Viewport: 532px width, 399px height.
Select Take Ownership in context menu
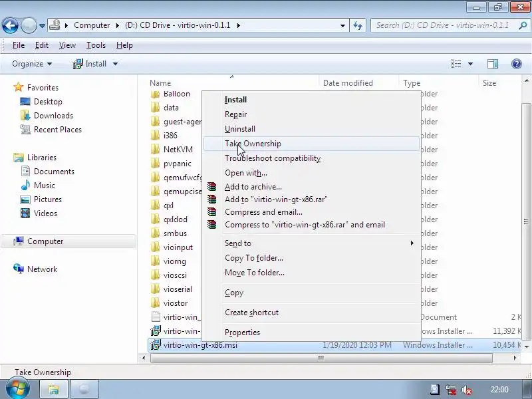tap(311, 144)
